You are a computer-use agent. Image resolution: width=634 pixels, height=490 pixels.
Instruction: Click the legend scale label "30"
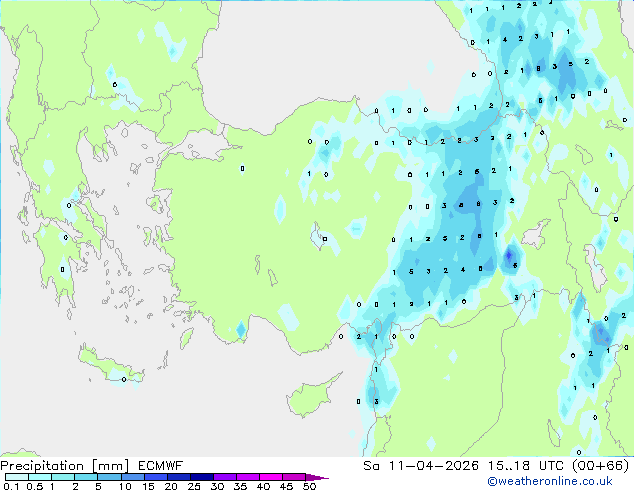[x=217, y=486]
